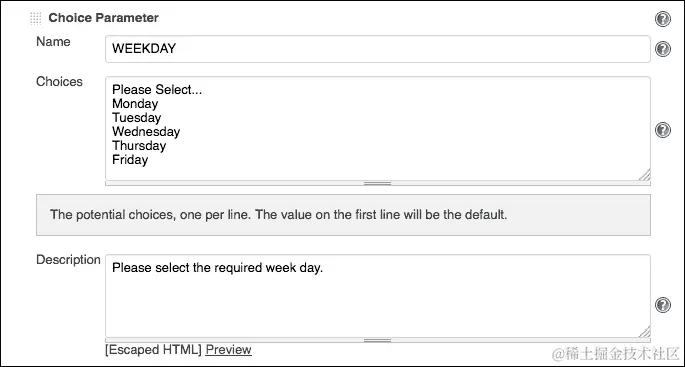Image resolution: width=685 pixels, height=367 pixels.
Task: Click the Friday entry in Choices
Action: (130, 159)
